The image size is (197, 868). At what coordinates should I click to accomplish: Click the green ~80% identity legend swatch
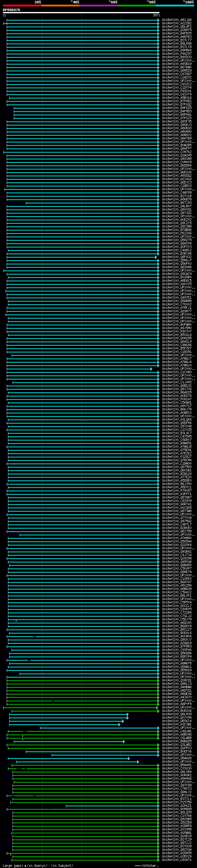click(137, 6)
